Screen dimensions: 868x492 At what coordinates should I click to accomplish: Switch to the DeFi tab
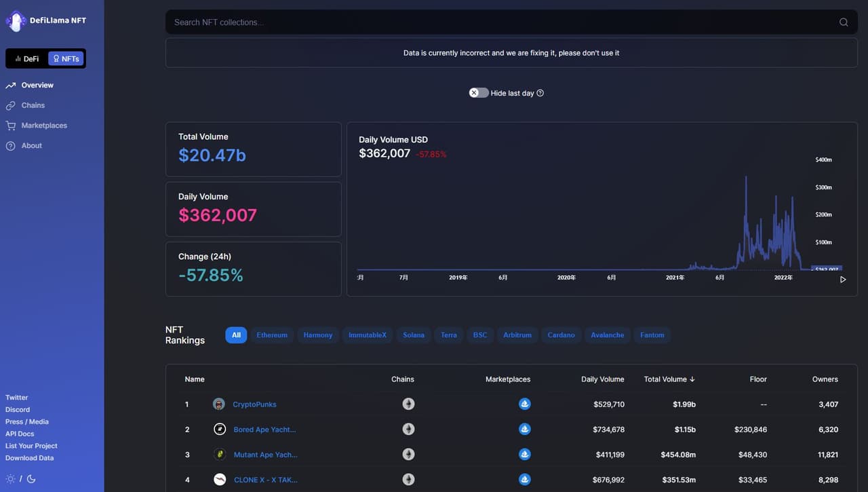click(x=27, y=59)
